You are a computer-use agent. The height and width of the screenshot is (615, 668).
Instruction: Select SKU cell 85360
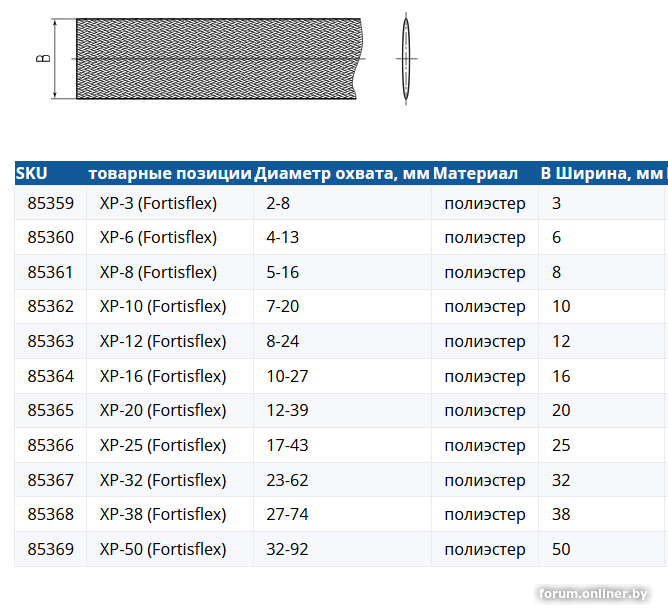[51, 237]
